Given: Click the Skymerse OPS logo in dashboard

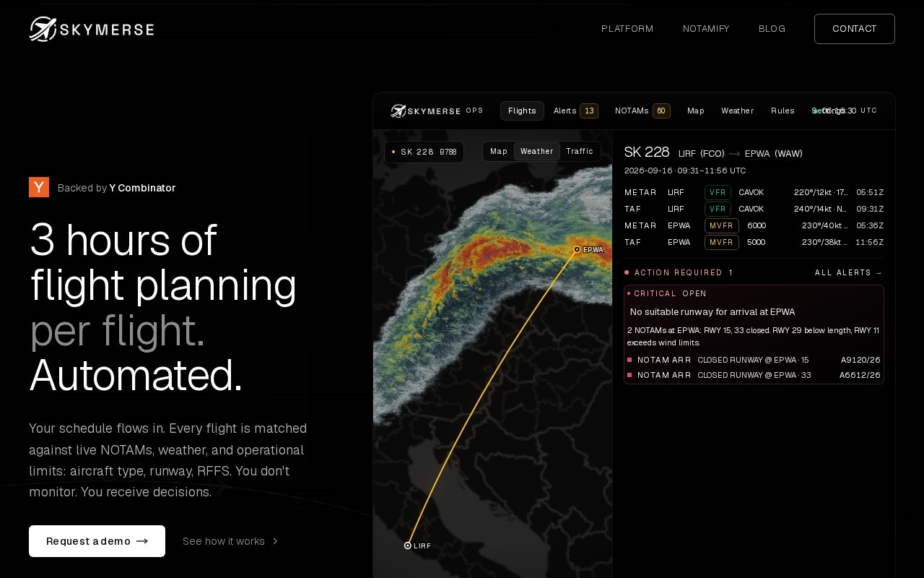Looking at the screenshot, I should click(437, 111).
